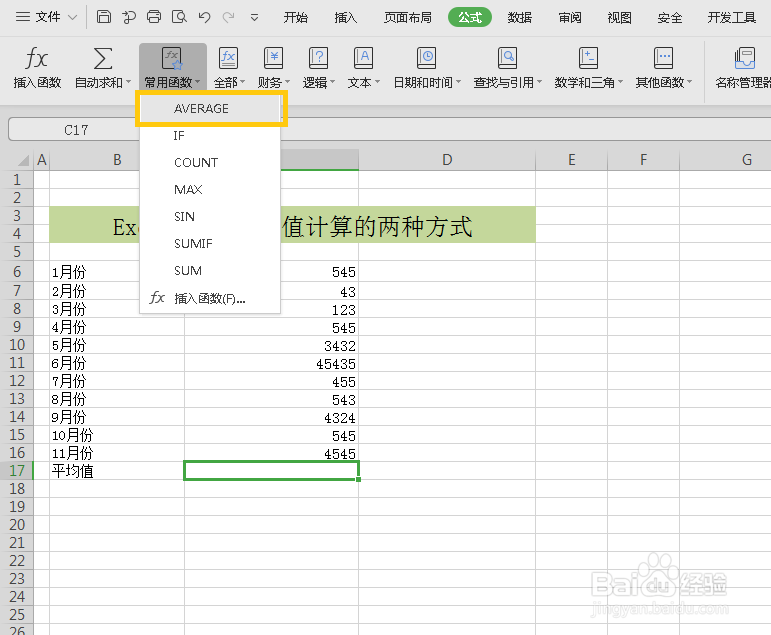The height and width of the screenshot is (635, 771).
Task: Choose MAX from the function list
Action: point(210,189)
